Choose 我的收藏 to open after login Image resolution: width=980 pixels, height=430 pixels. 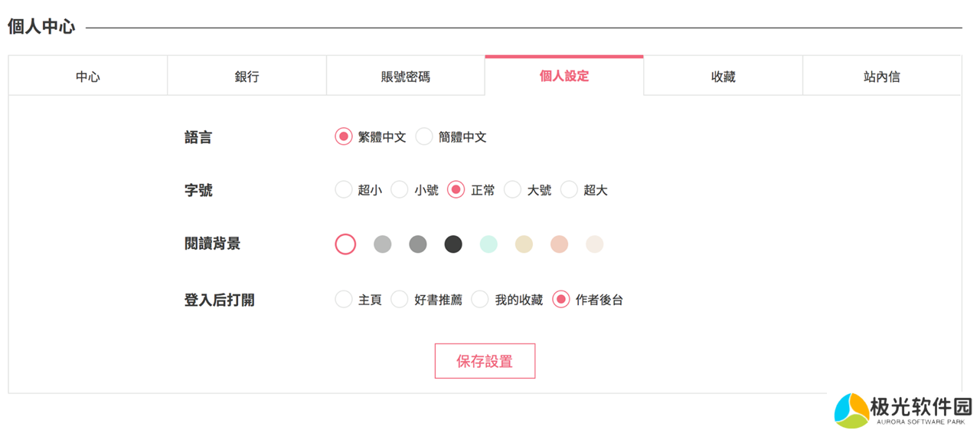[480, 299]
